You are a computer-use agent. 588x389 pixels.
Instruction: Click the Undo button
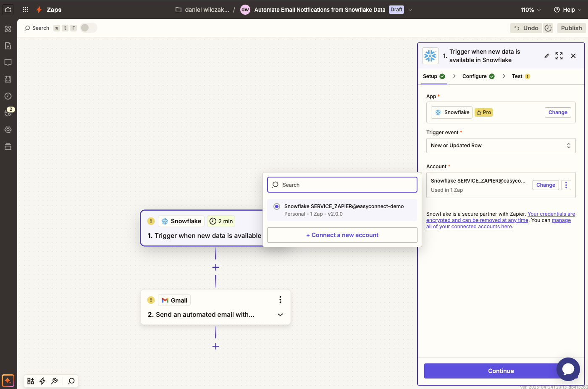point(526,28)
